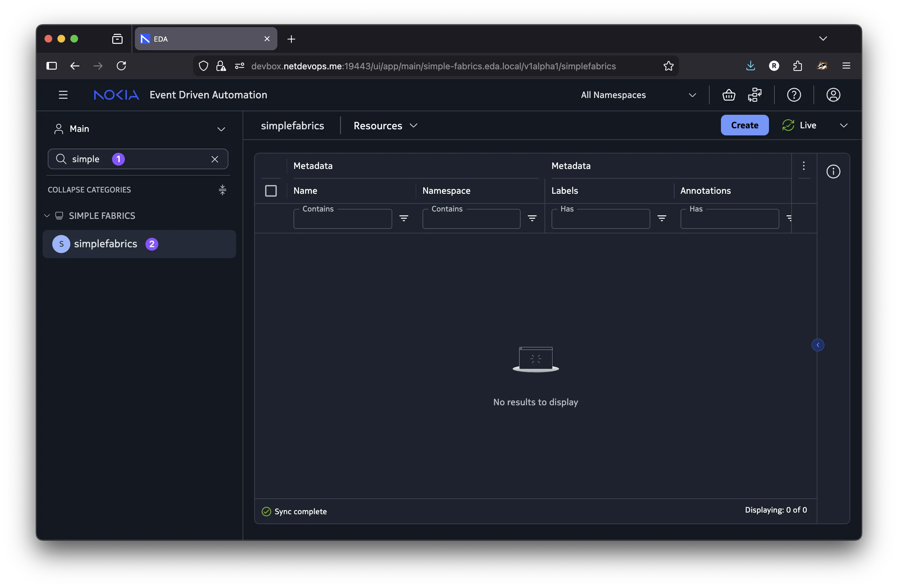Open a new browser tab with plus

pyautogui.click(x=291, y=39)
